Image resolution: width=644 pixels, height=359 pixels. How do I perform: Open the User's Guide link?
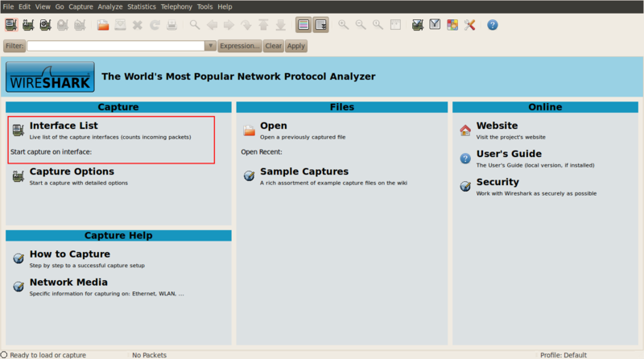509,154
